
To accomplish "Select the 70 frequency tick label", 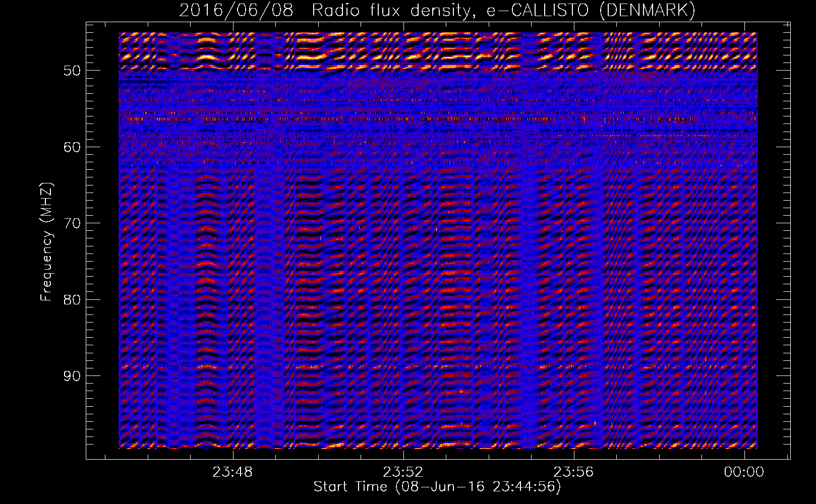I will 72,223.
